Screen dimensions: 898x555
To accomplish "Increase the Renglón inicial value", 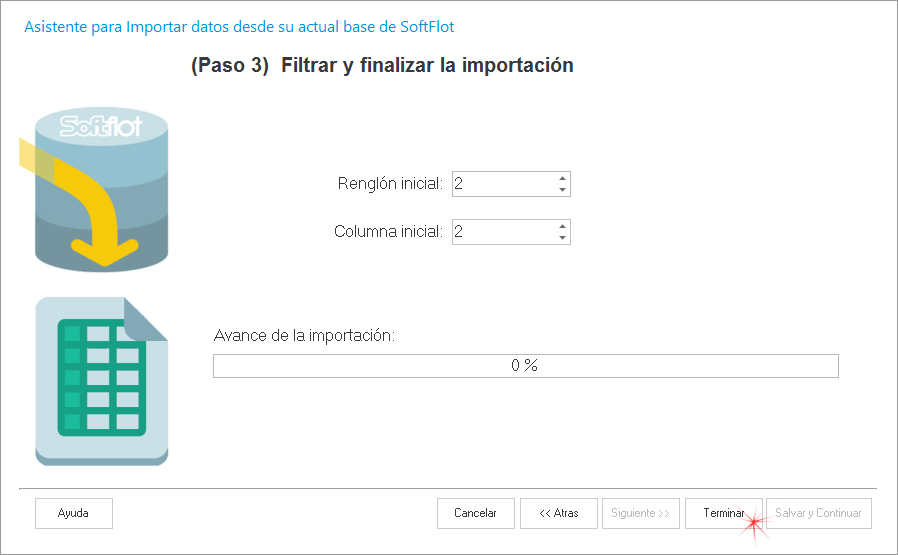I will (562, 178).
